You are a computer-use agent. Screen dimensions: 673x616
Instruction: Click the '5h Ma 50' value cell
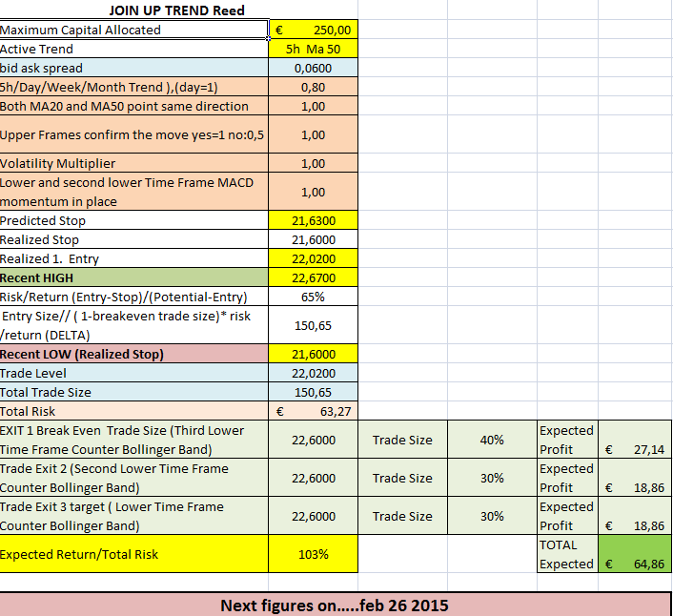pyautogui.click(x=313, y=49)
